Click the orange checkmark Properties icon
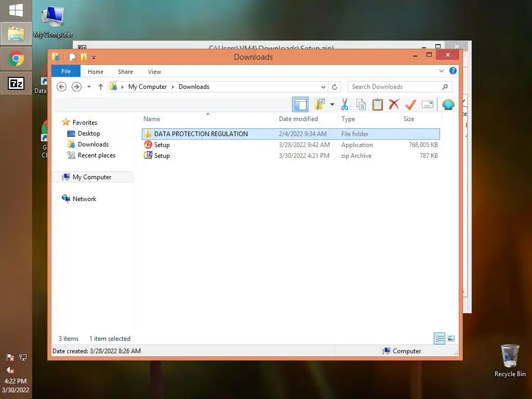532x399 pixels. pyautogui.click(x=410, y=104)
